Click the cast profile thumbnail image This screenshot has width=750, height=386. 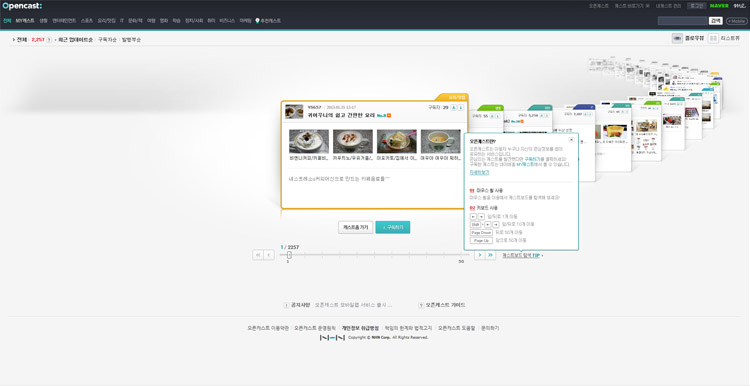[294, 111]
